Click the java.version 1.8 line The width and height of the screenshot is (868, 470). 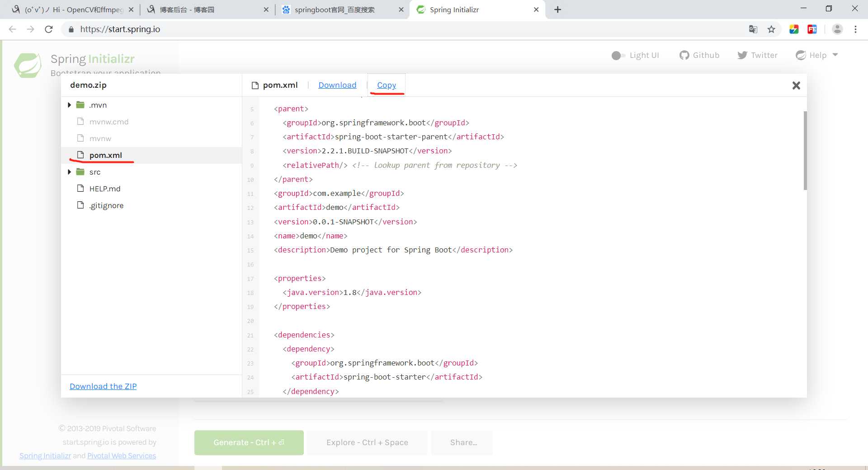[x=352, y=292]
